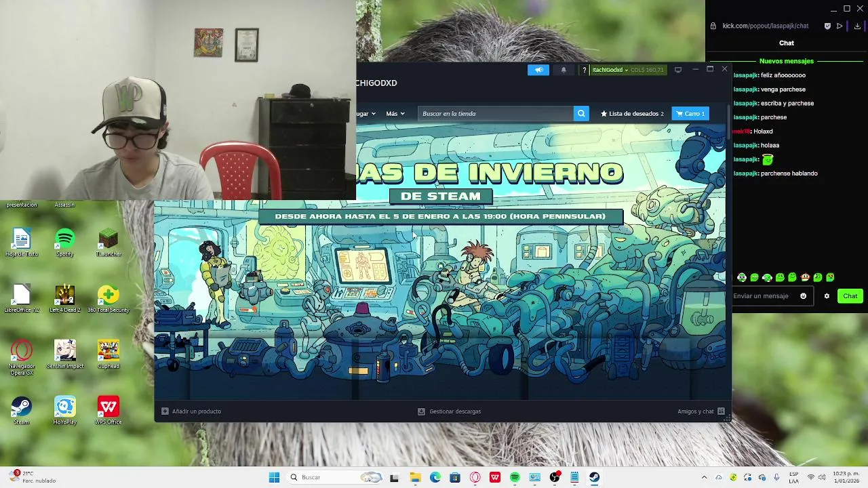Click 'Nuevos mensajes' divider label in chat

point(787,61)
